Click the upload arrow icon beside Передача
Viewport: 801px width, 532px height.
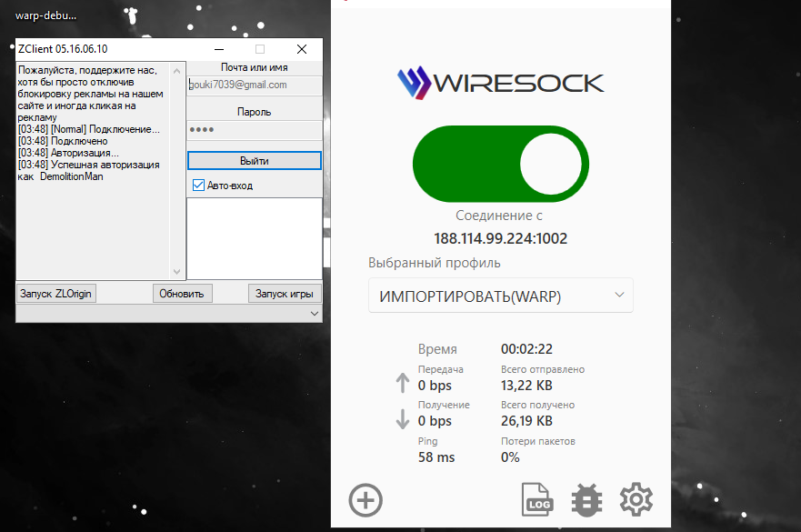tap(403, 383)
